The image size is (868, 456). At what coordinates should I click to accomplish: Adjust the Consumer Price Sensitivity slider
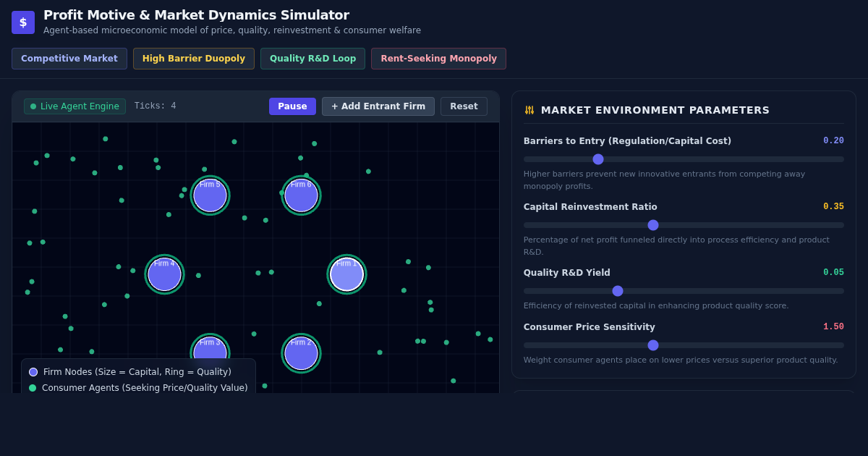click(684, 345)
